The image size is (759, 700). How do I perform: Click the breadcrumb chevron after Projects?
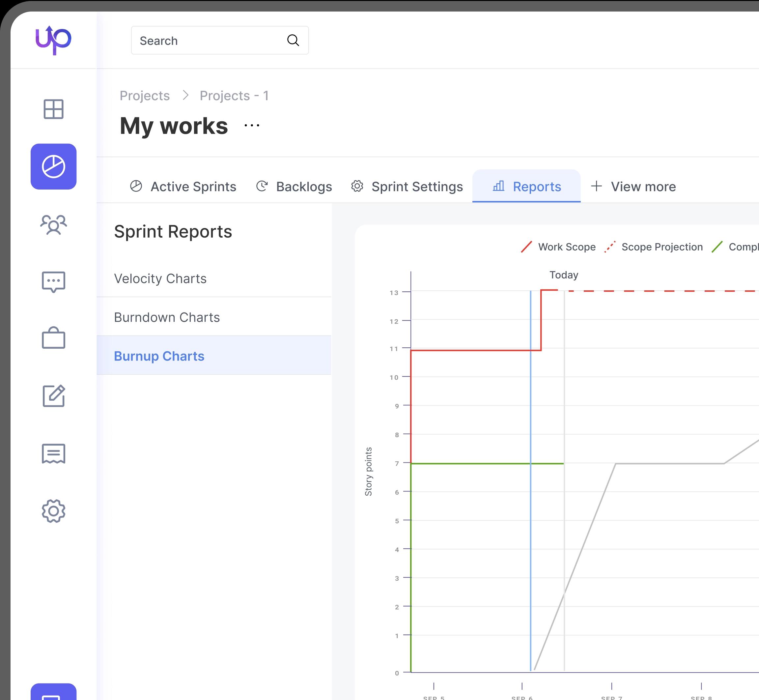coord(185,95)
